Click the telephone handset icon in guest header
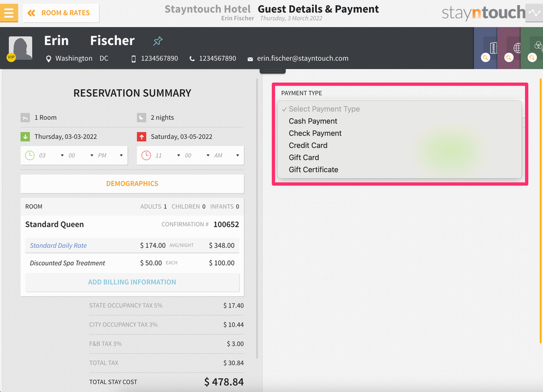The width and height of the screenshot is (543, 392). (192, 59)
